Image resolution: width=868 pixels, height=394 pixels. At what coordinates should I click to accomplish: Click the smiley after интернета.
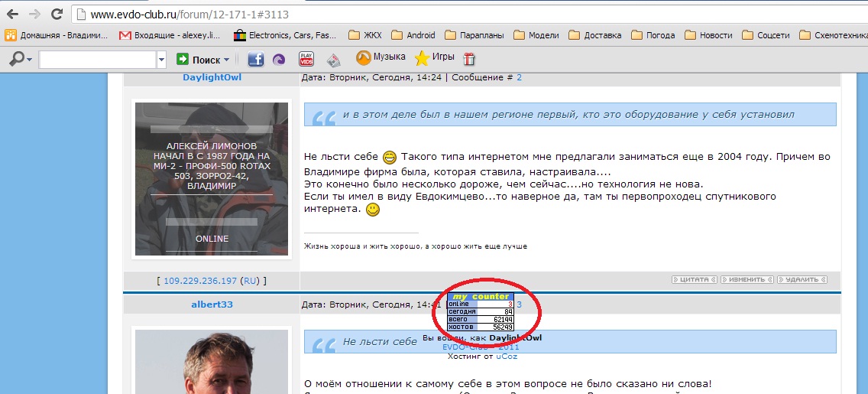[373, 210]
